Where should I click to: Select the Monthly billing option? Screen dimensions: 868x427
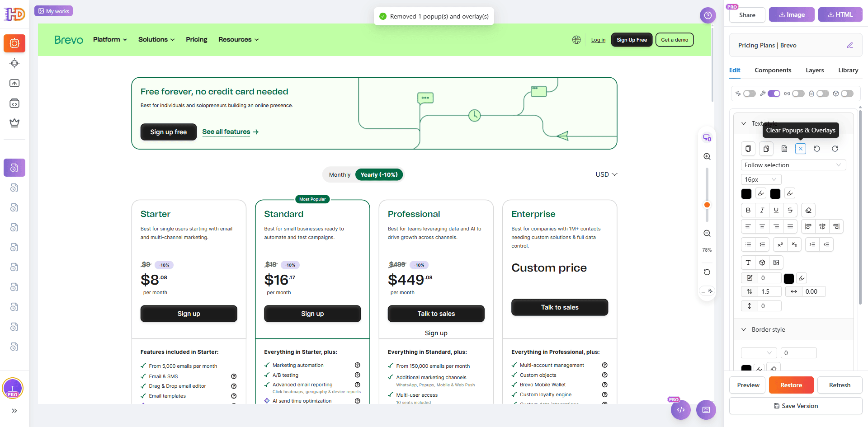coord(339,174)
